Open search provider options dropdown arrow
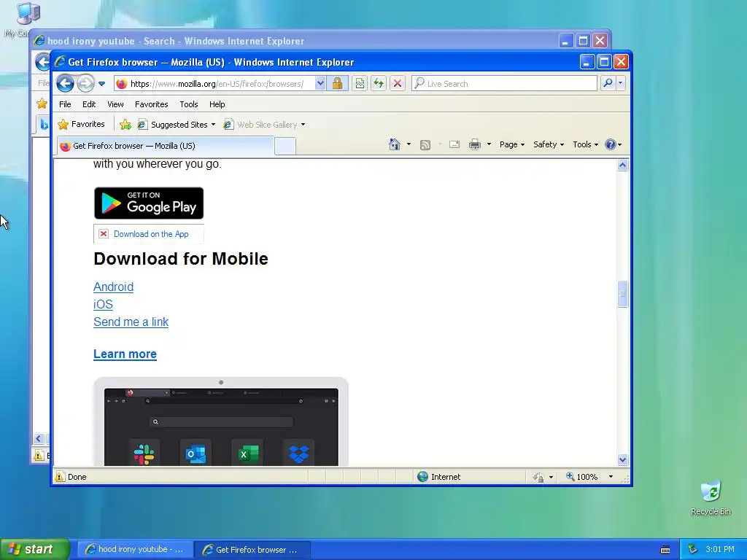The image size is (747, 560). coord(620,83)
